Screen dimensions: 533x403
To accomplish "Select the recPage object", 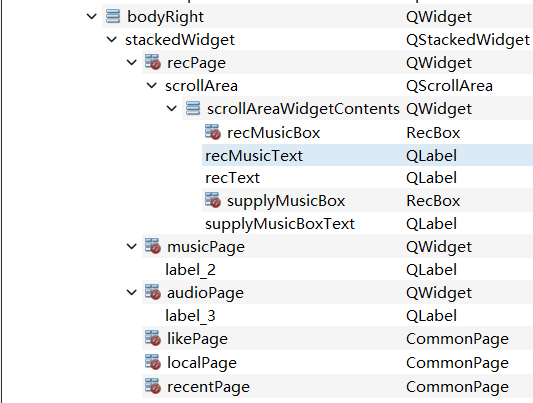I will [196, 63].
